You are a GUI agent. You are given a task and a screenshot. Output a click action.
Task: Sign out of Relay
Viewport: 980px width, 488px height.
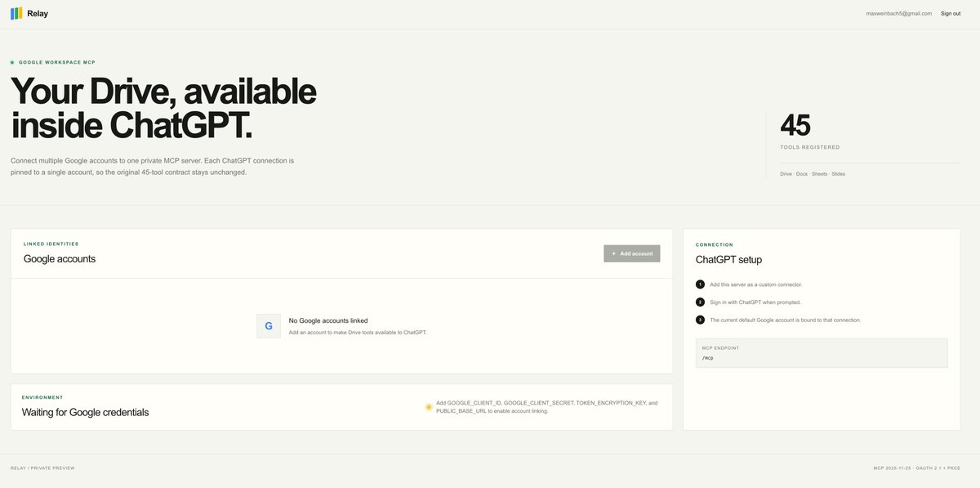tap(951, 13)
